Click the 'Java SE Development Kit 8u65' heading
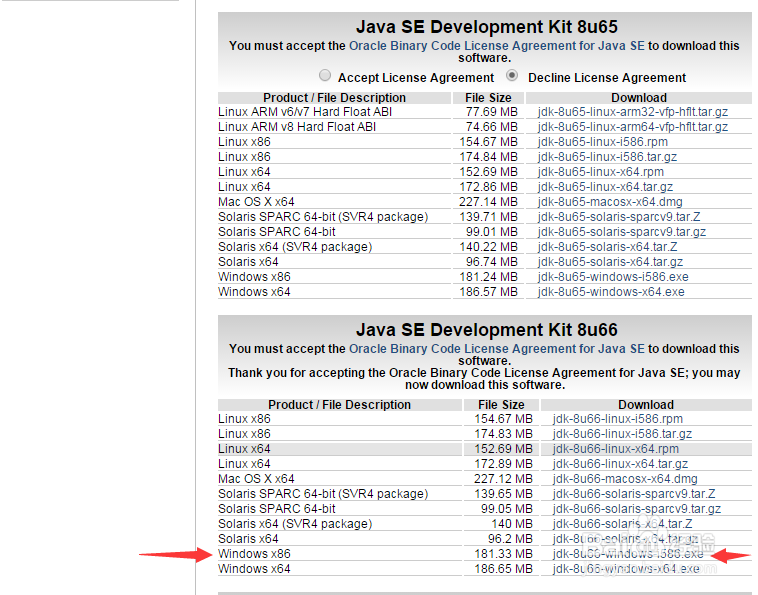Screen dimensions: 758x595 pos(487,27)
